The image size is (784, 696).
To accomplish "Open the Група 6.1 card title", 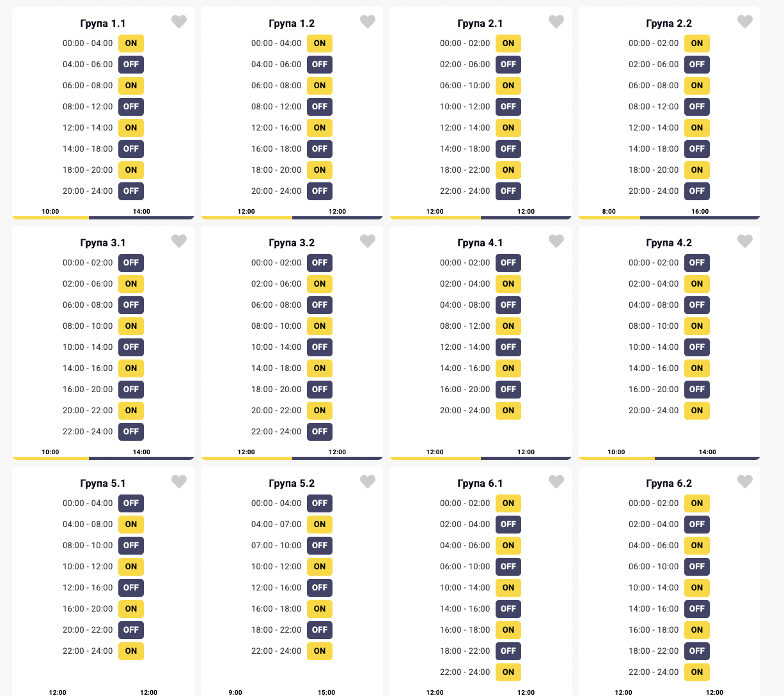I will pyautogui.click(x=480, y=484).
